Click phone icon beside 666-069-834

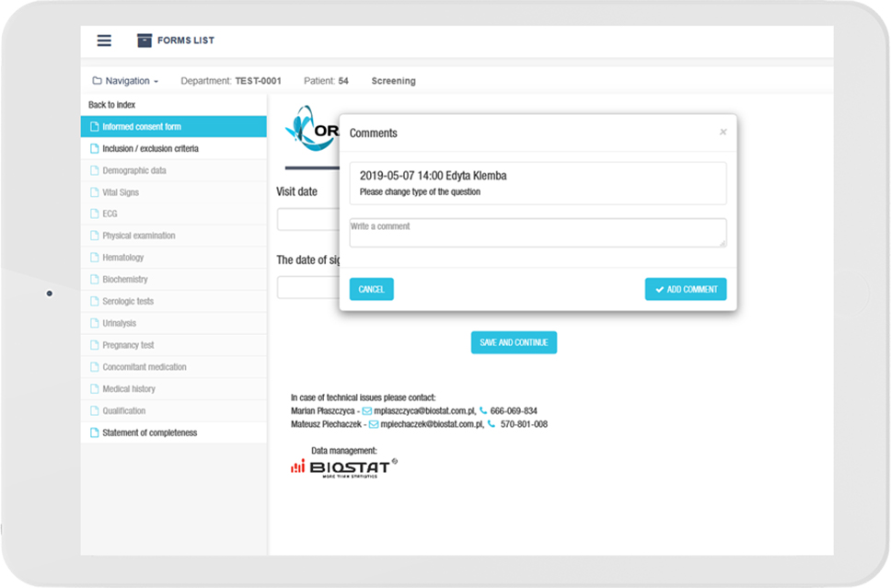(x=483, y=410)
